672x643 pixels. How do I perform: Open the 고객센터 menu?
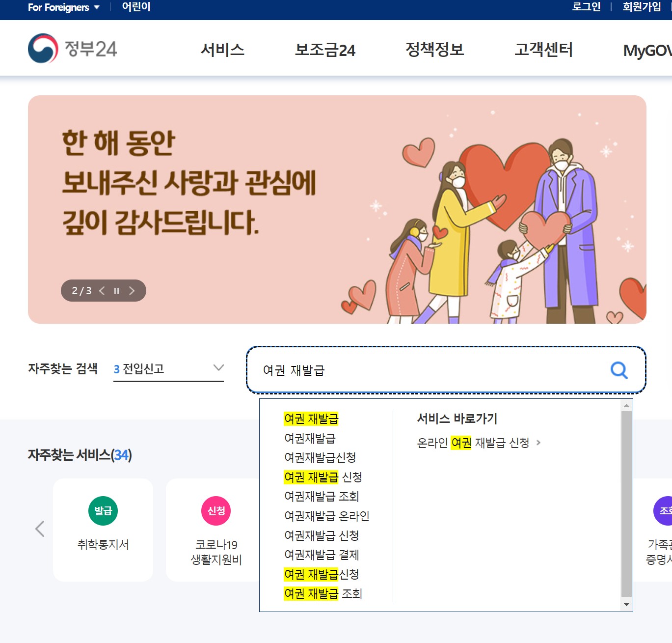pos(543,50)
